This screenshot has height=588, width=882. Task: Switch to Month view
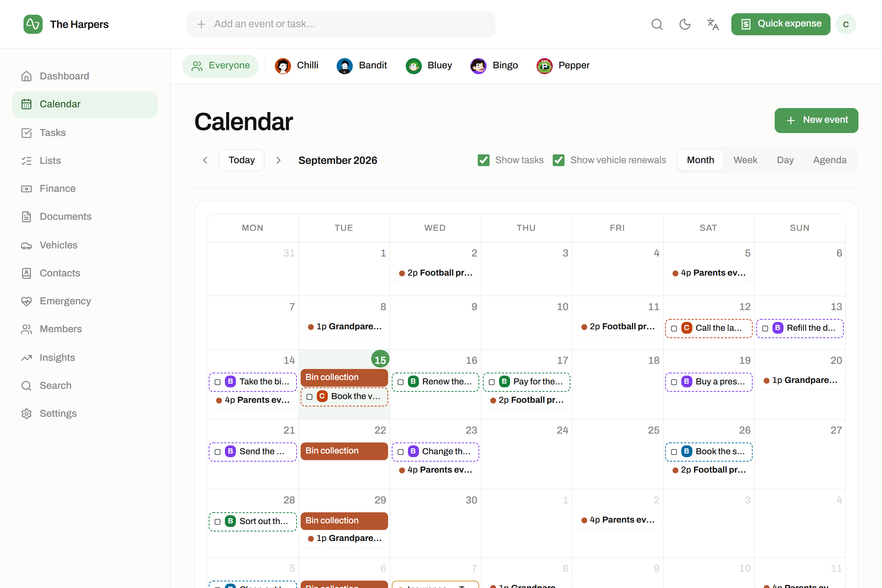click(700, 160)
